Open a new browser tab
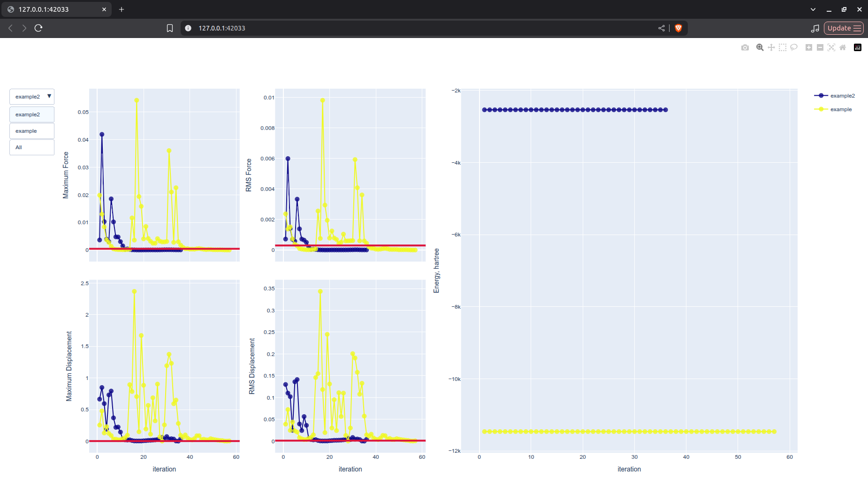 pyautogui.click(x=122, y=9)
